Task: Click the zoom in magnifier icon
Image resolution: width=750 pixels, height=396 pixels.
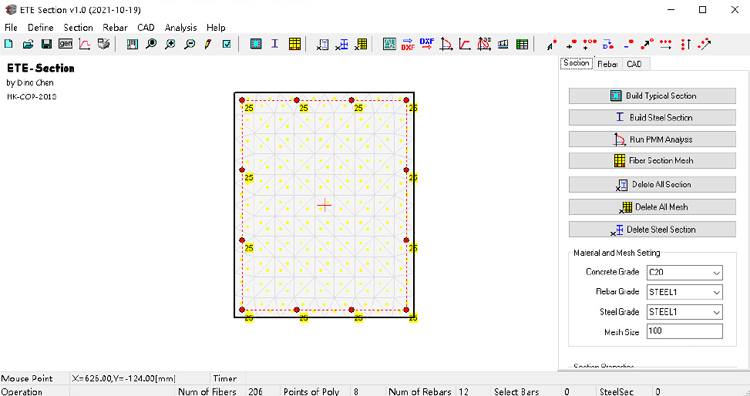Action: pos(170,44)
